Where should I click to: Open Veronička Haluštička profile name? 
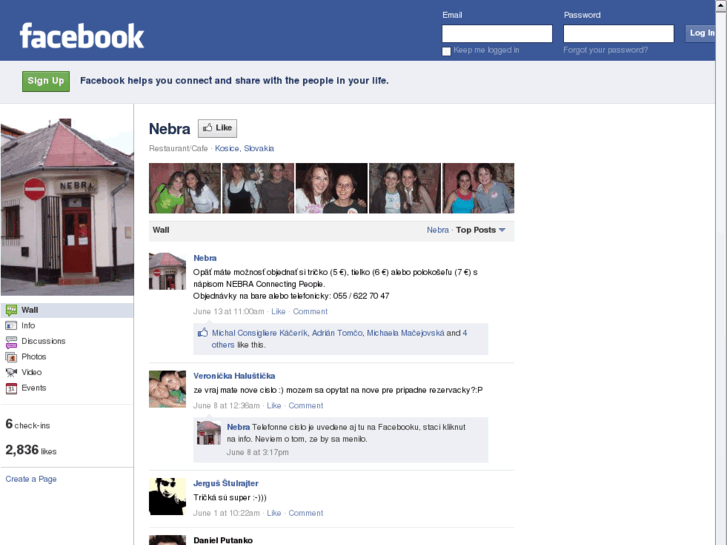click(x=234, y=376)
